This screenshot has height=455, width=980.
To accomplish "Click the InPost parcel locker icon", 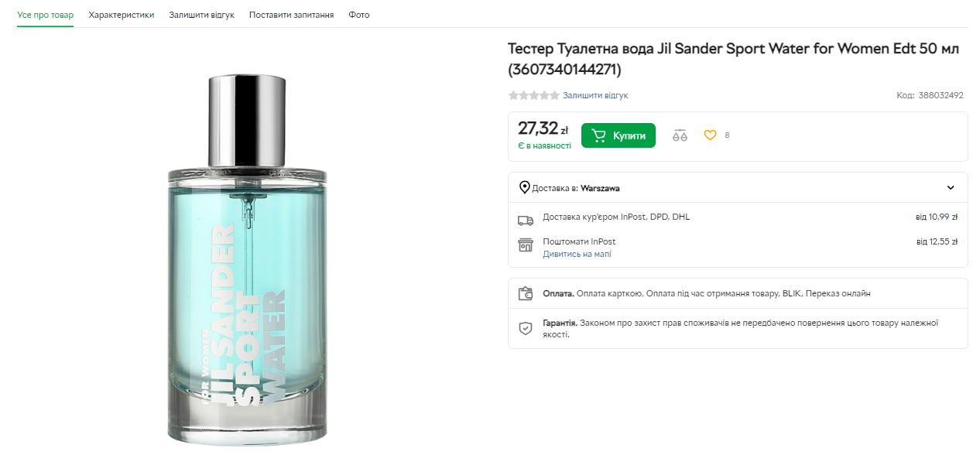I will click(526, 245).
